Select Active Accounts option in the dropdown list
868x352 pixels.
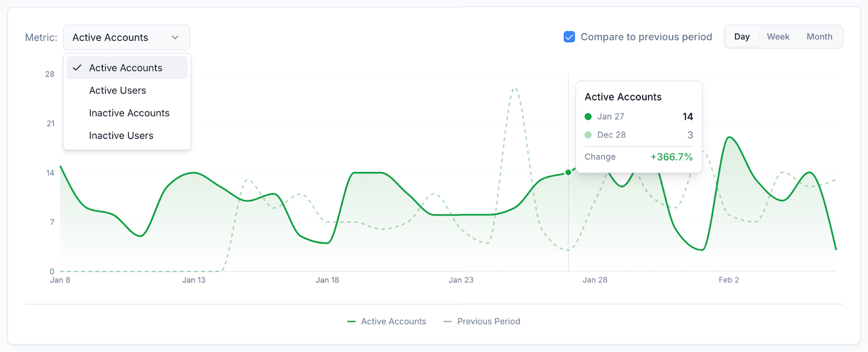point(127,68)
